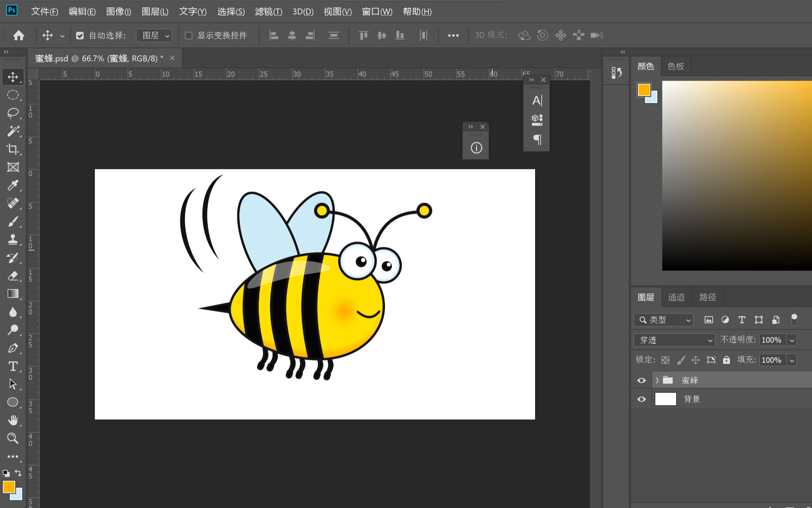Hide the 背景 layer
The image size is (812, 508).
(x=641, y=399)
